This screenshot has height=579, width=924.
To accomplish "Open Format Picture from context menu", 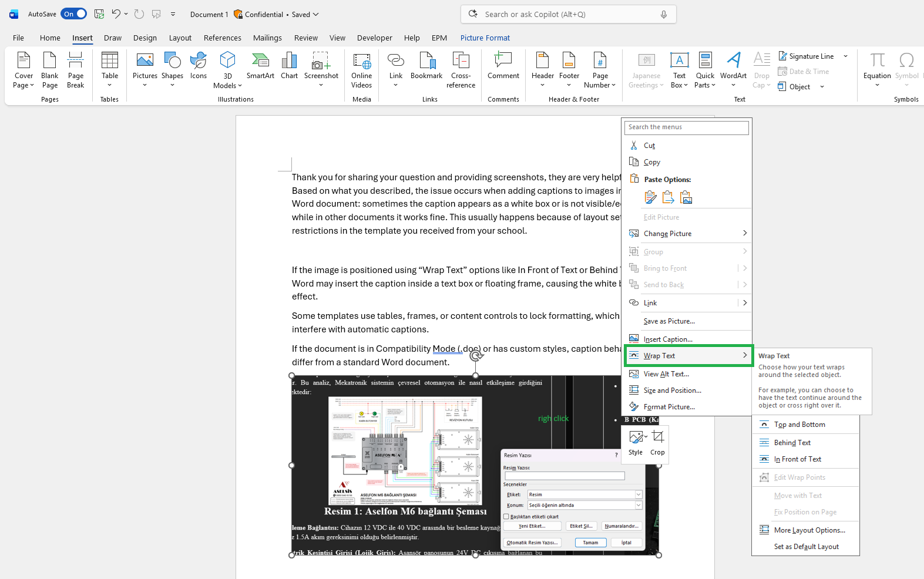I will 668,407.
